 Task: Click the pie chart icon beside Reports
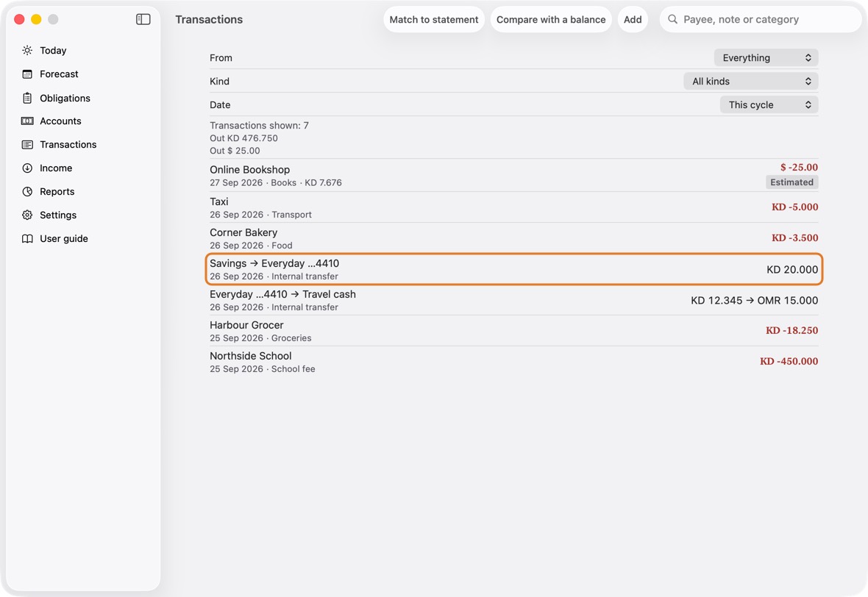27,191
